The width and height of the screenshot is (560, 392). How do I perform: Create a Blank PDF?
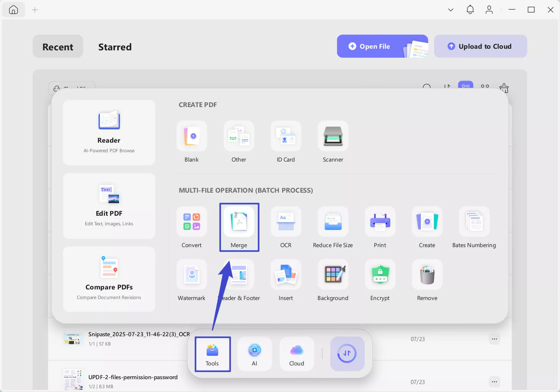(x=192, y=141)
